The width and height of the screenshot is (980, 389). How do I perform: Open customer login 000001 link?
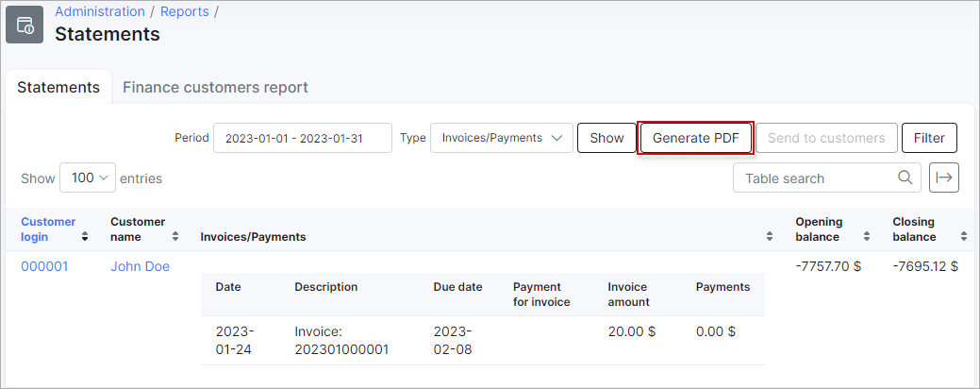pyautogui.click(x=44, y=266)
